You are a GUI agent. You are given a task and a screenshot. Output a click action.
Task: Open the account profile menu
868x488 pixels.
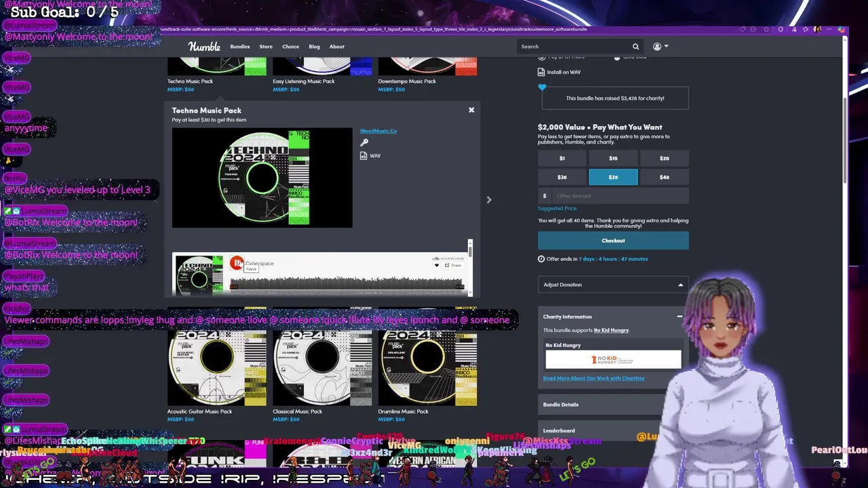[x=660, y=47]
